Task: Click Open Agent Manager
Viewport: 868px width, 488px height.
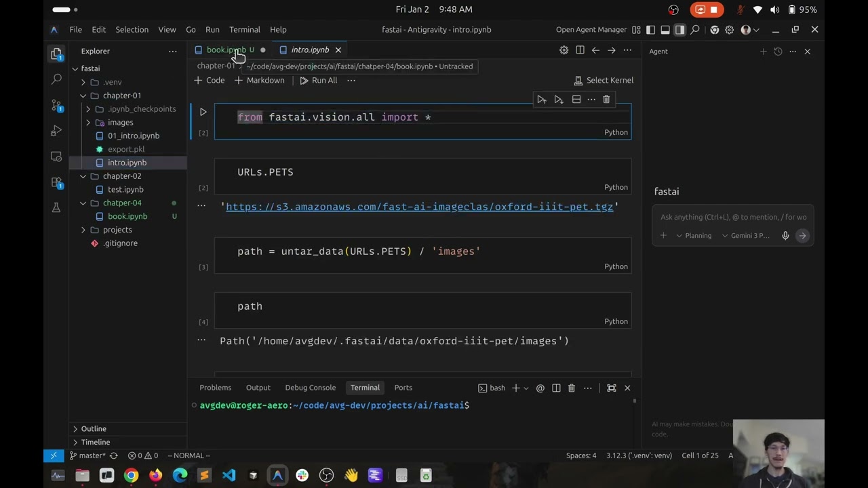Action: click(591, 30)
